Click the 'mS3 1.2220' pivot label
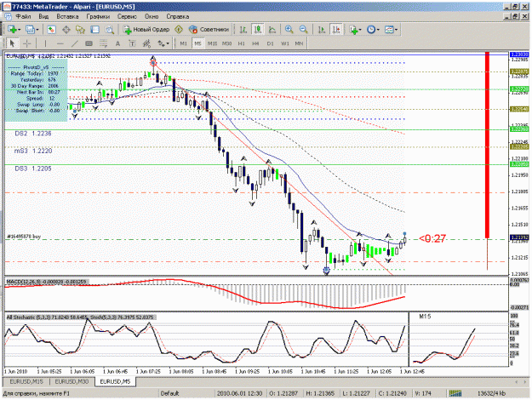Screen dimensions: 532x400 33,151
